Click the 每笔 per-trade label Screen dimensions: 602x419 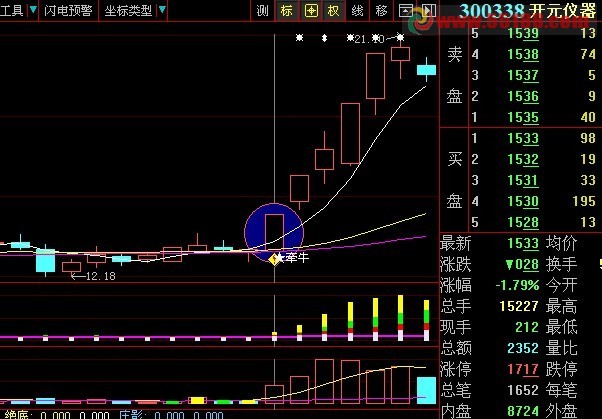point(561,390)
